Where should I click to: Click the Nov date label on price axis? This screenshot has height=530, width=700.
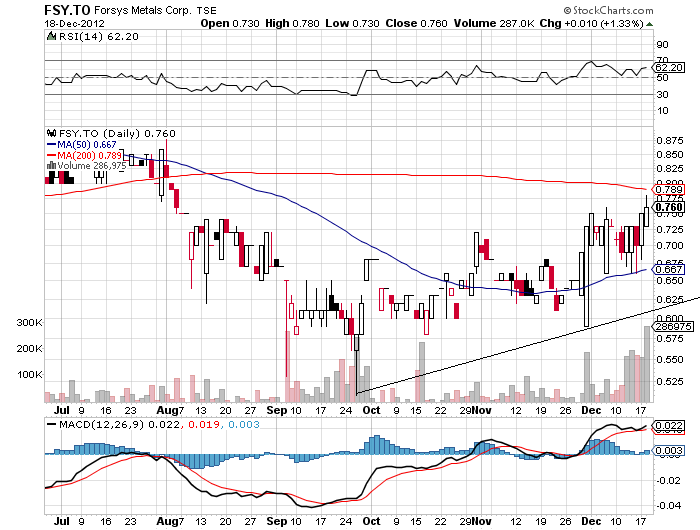pyautogui.click(x=482, y=410)
